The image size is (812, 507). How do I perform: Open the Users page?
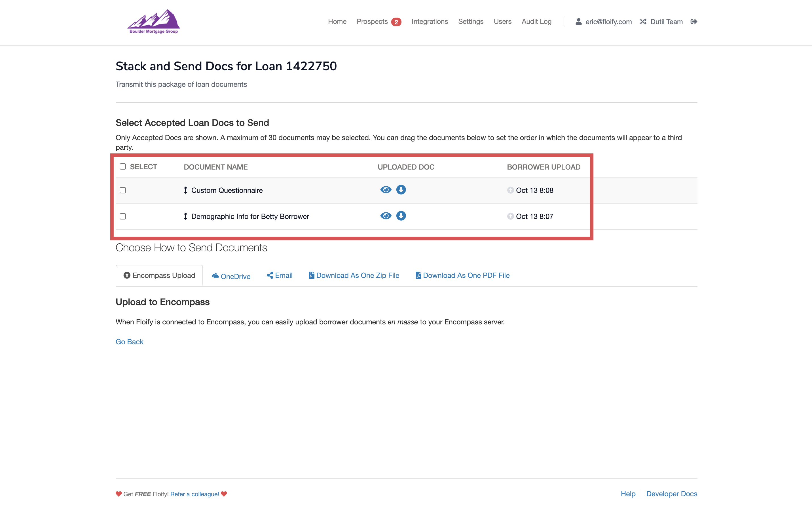tap(502, 22)
